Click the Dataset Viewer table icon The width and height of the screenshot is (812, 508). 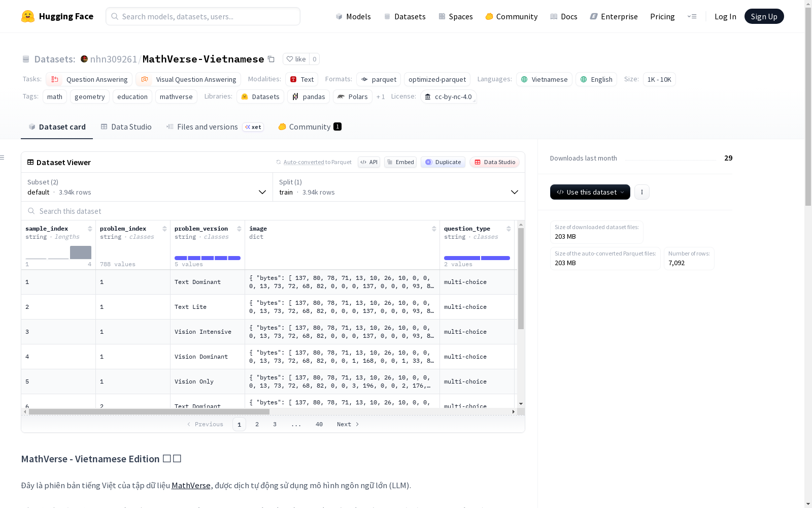coord(30,163)
